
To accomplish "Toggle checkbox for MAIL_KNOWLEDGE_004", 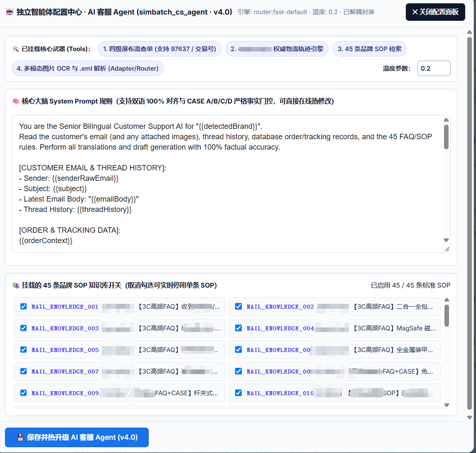I will [238, 328].
